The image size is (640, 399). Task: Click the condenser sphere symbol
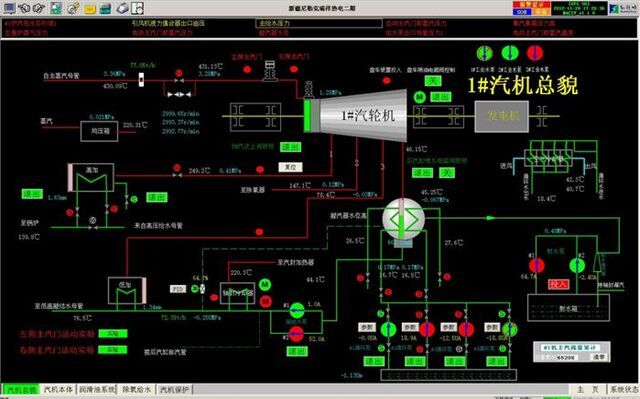pos(403,219)
